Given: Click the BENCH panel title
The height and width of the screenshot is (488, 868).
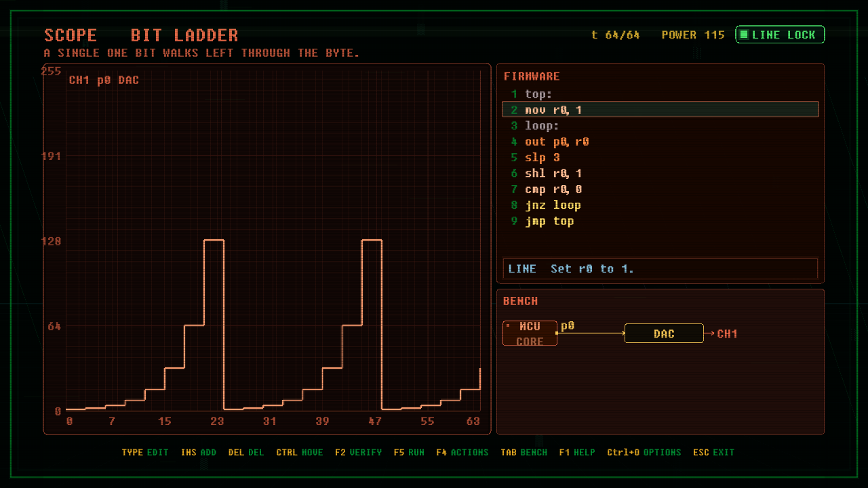Looking at the screenshot, I should tap(520, 301).
